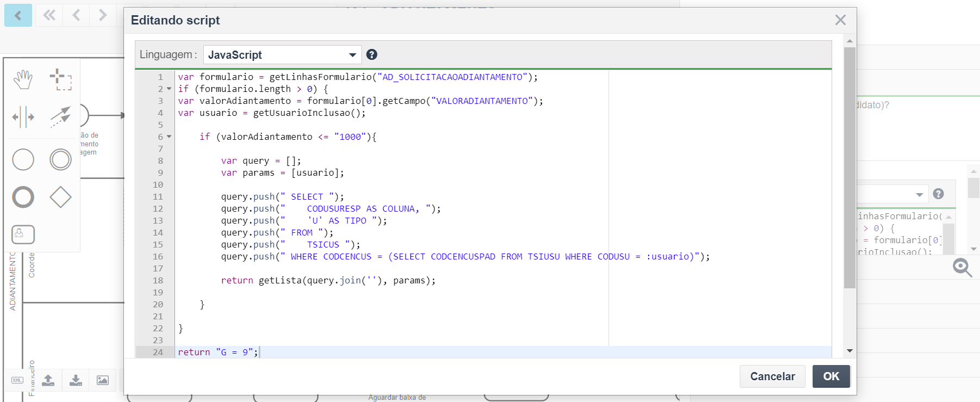Choose the space tool
Viewport: 980px width, 402px height.
(23, 117)
